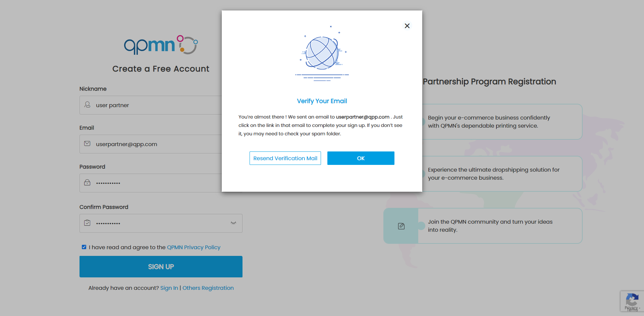Toggle the password visibility eye icon

click(x=233, y=223)
